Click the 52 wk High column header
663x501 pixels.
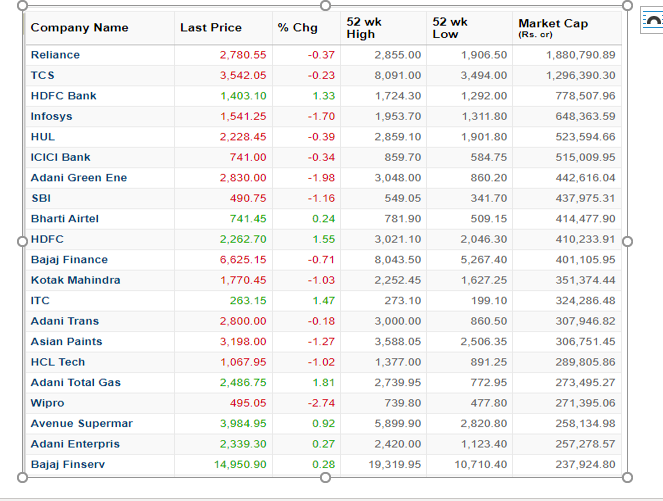click(364, 28)
